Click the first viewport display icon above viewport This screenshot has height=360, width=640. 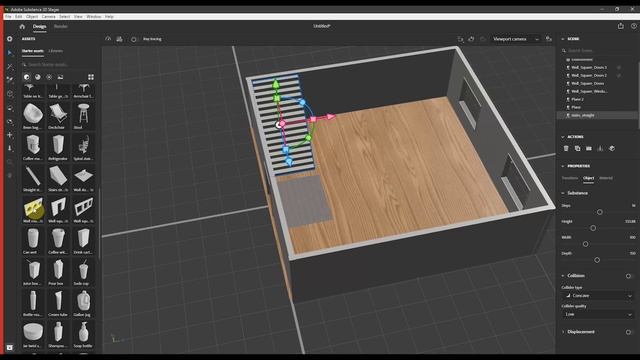[108, 39]
